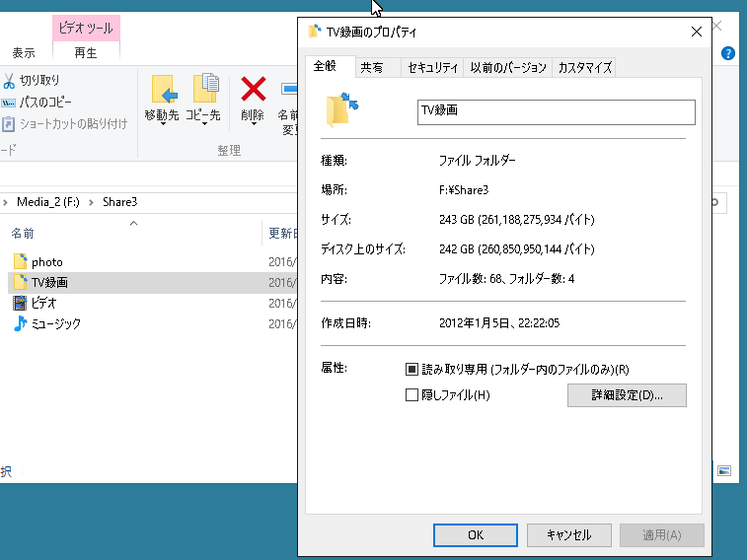Click the TV録画 folder name text field
Screen dimensions: 747x560
(557, 111)
